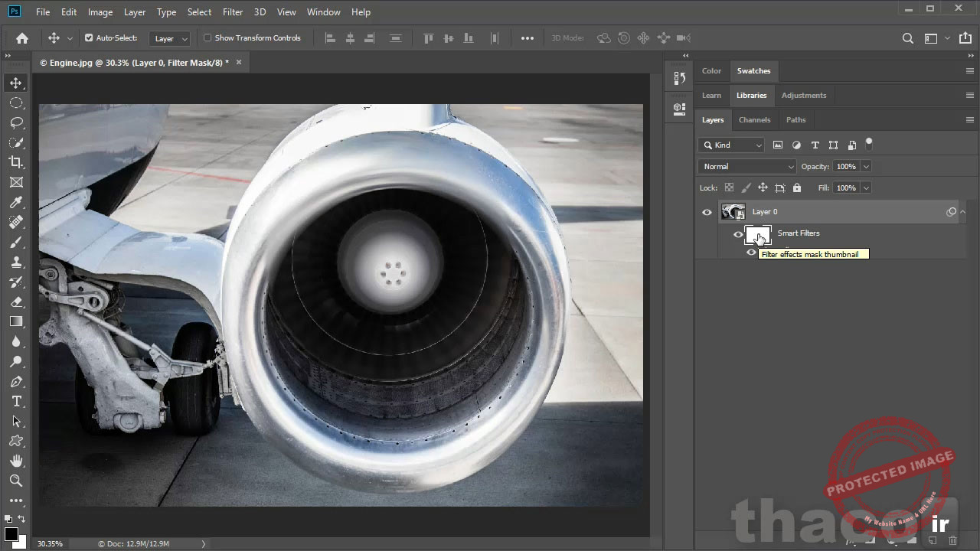
Task: Open Opacity slider dropdown arrow
Action: (867, 166)
